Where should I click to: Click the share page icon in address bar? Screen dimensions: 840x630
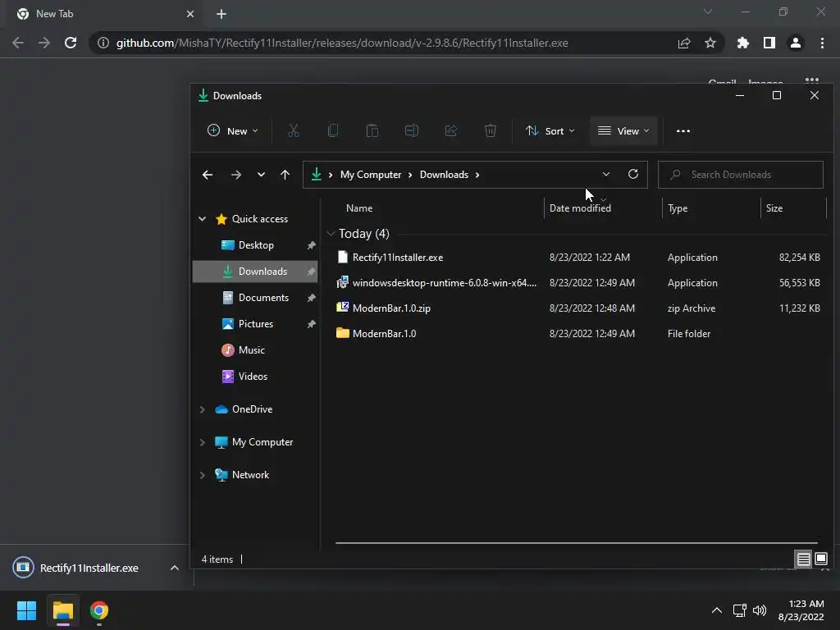pos(684,43)
